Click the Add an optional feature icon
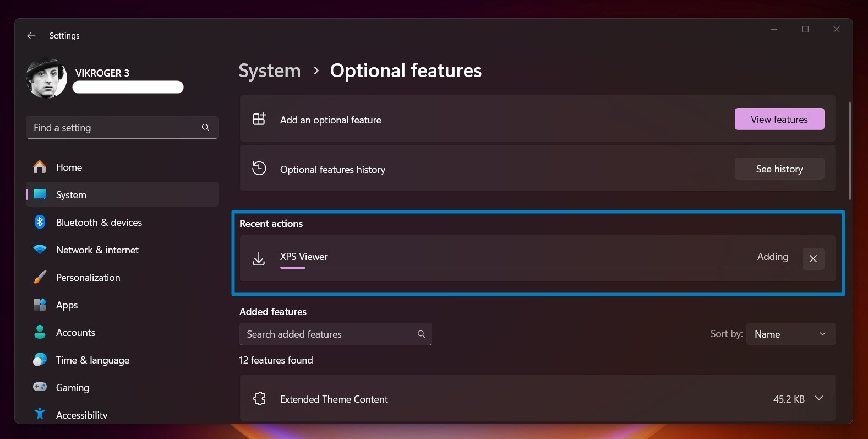This screenshot has height=439, width=868. click(x=259, y=119)
